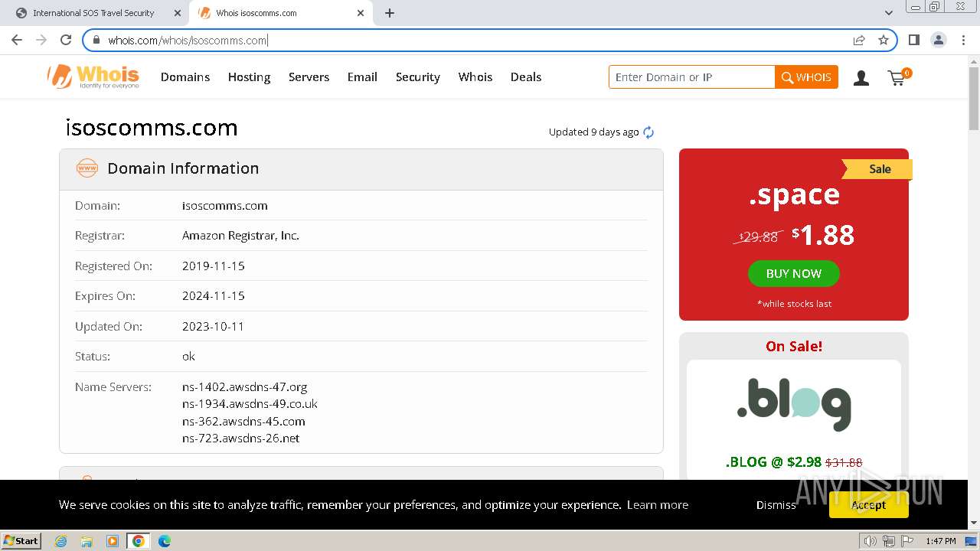This screenshot has width=980, height=551.
Task: Click name server ns-1934.awsdns-49.co.uk
Action: click(250, 404)
